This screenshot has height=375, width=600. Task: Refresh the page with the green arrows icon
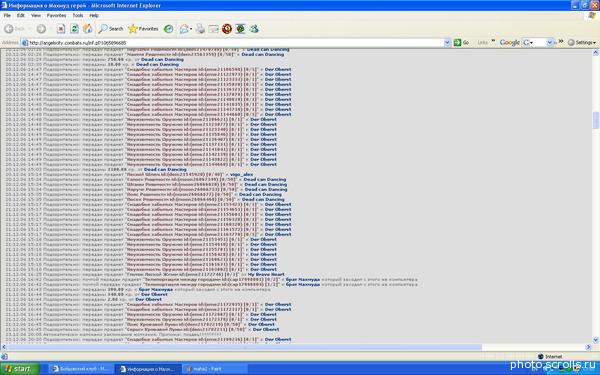74,29
